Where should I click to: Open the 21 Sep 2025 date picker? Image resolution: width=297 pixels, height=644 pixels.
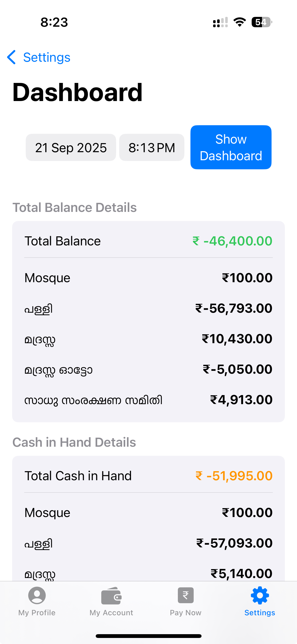(x=71, y=148)
